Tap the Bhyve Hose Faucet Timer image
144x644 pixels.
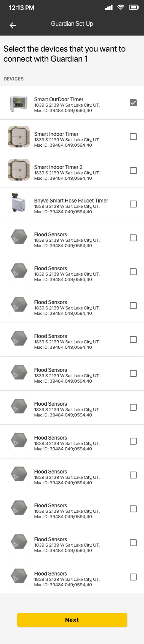19,203
